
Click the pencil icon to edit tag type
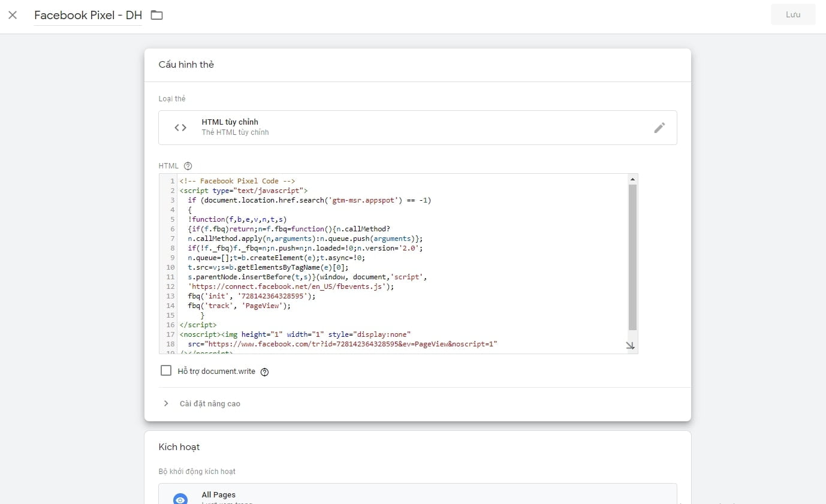[659, 128]
